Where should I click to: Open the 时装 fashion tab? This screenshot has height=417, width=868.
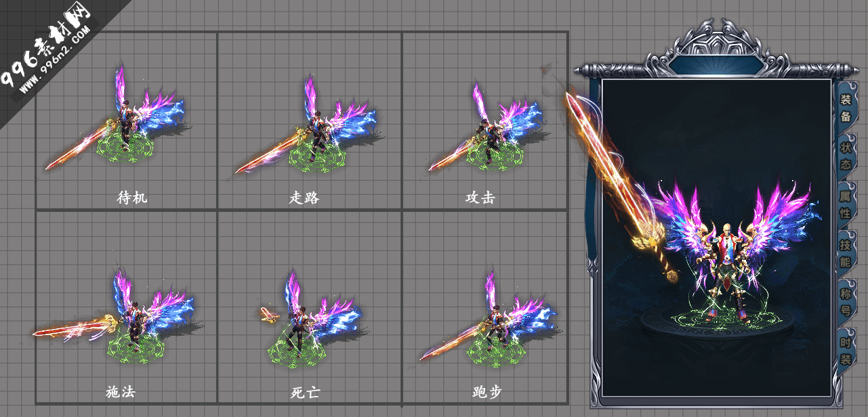pyautogui.click(x=846, y=350)
